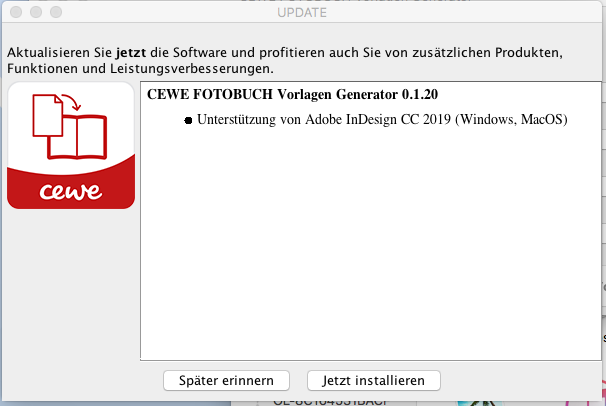Zoom the UPDATE window with third title button
This screenshot has width=606, height=406.
pyautogui.click(x=56, y=12)
